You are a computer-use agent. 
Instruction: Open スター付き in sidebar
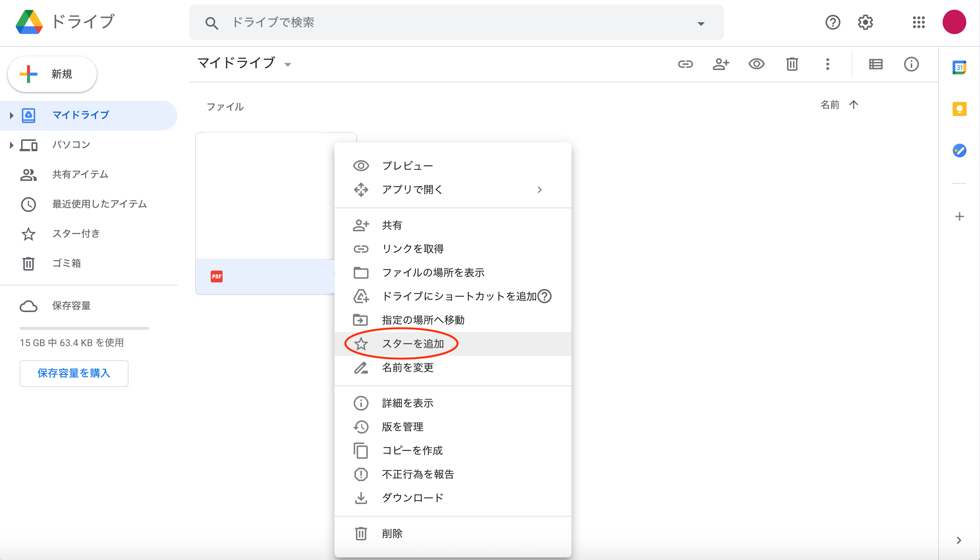pos(89,234)
